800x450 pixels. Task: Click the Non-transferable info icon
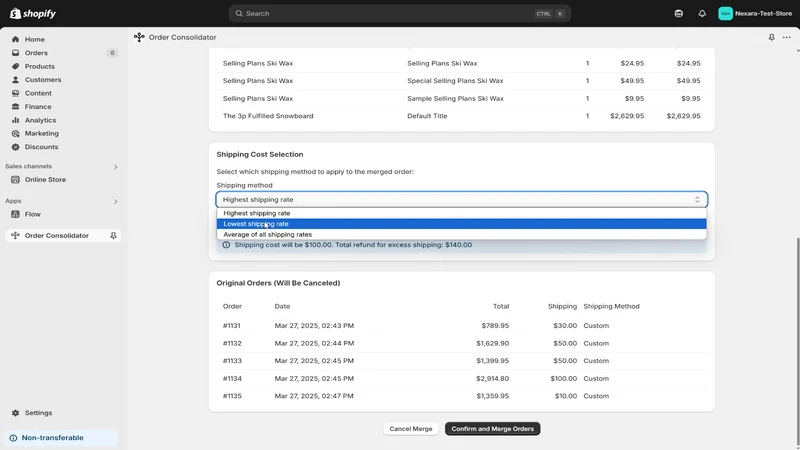tap(13, 438)
